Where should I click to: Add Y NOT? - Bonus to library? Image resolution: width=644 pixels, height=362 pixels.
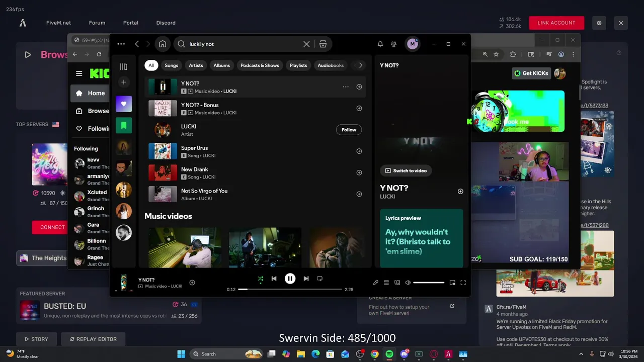point(359,108)
